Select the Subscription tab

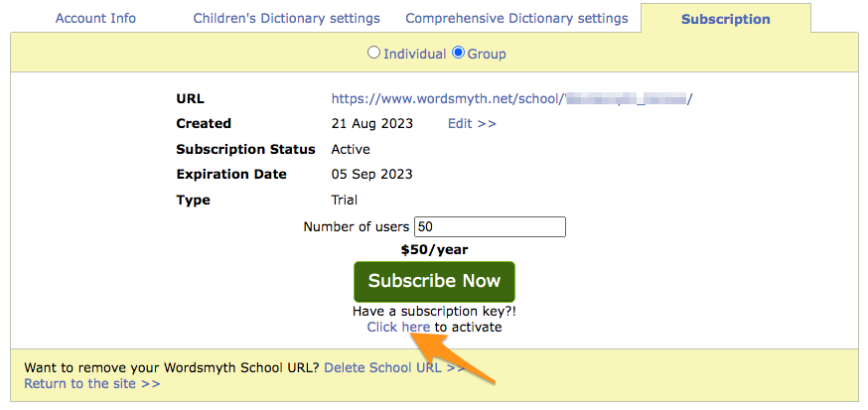click(725, 19)
